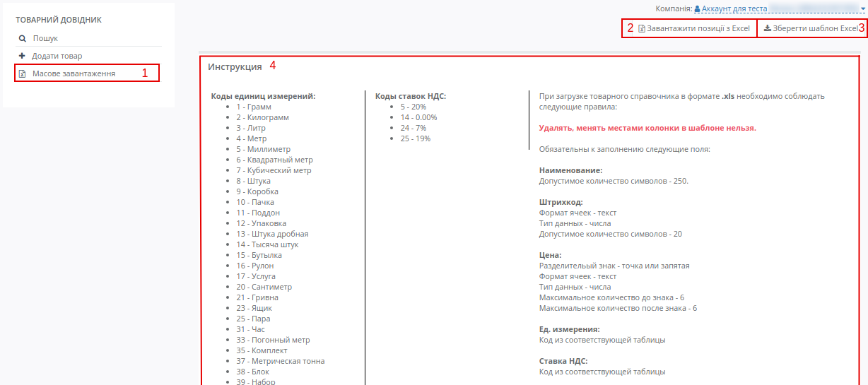Click the plus icon beside Додати товар
The height and width of the screenshot is (385, 868).
(22, 56)
